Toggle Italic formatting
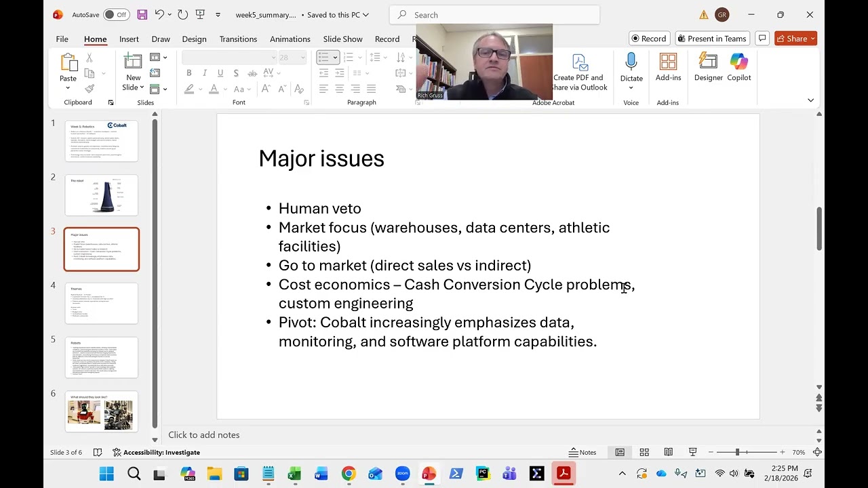 204,73
